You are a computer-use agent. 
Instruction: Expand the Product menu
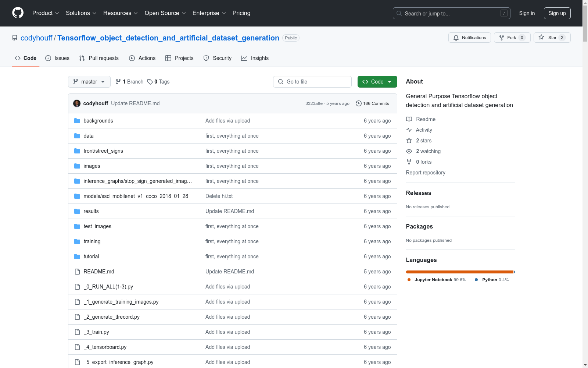46,13
